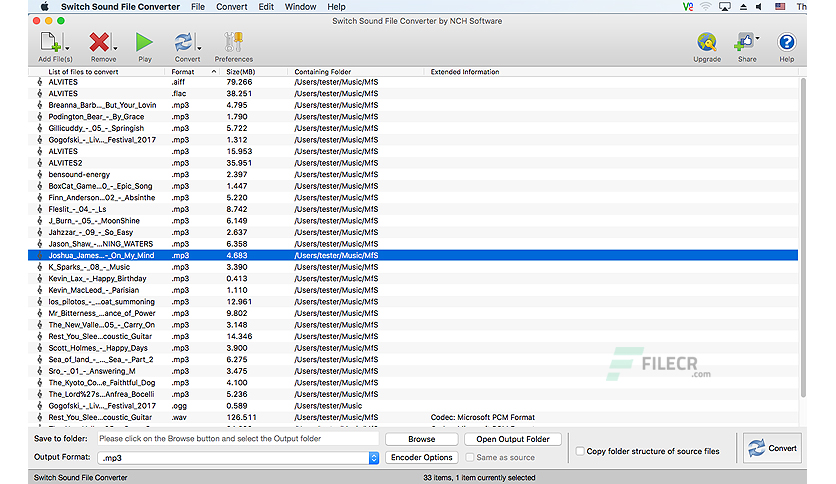Click the volume icon in menu bar
The image size is (836, 484).
(x=759, y=7)
